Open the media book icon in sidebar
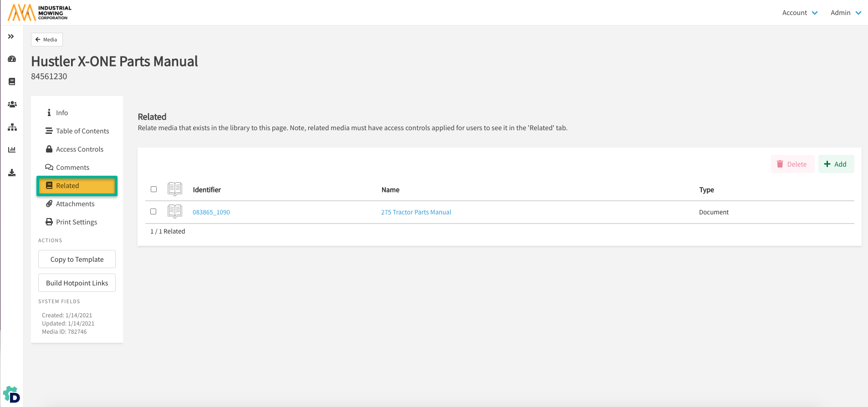The width and height of the screenshot is (868, 407). (x=12, y=81)
